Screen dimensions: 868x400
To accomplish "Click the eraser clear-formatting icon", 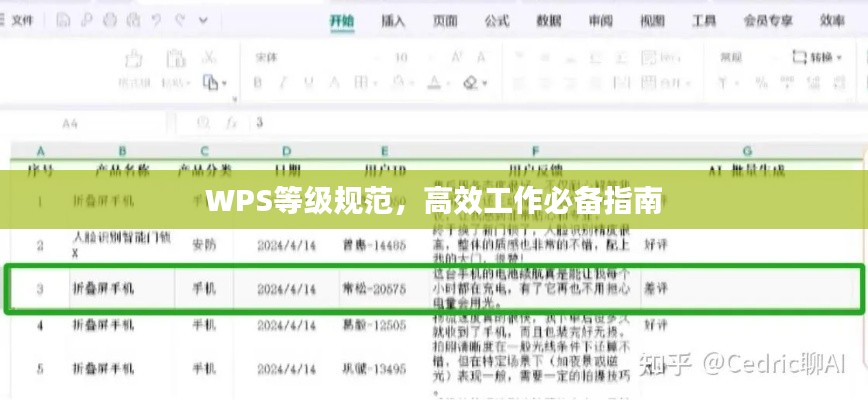I will pyautogui.click(x=471, y=83).
